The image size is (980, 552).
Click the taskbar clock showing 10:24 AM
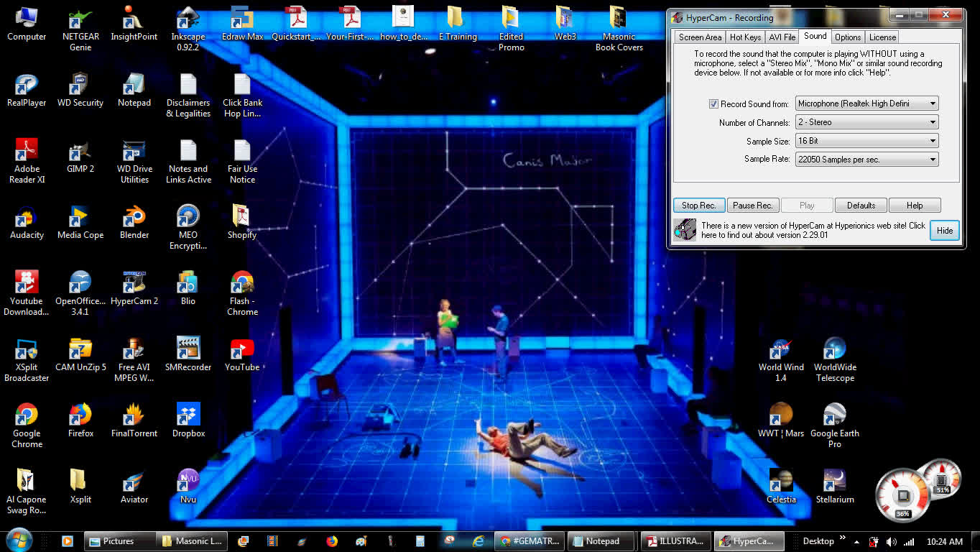pyautogui.click(x=945, y=541)
